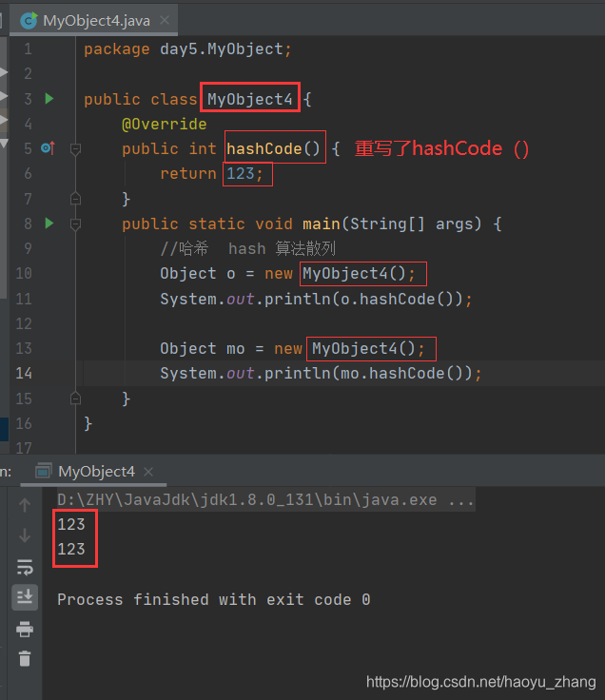Toggle soft-wrap in the run console
This screenshot has width=605, height=700.
coord(25,567)
